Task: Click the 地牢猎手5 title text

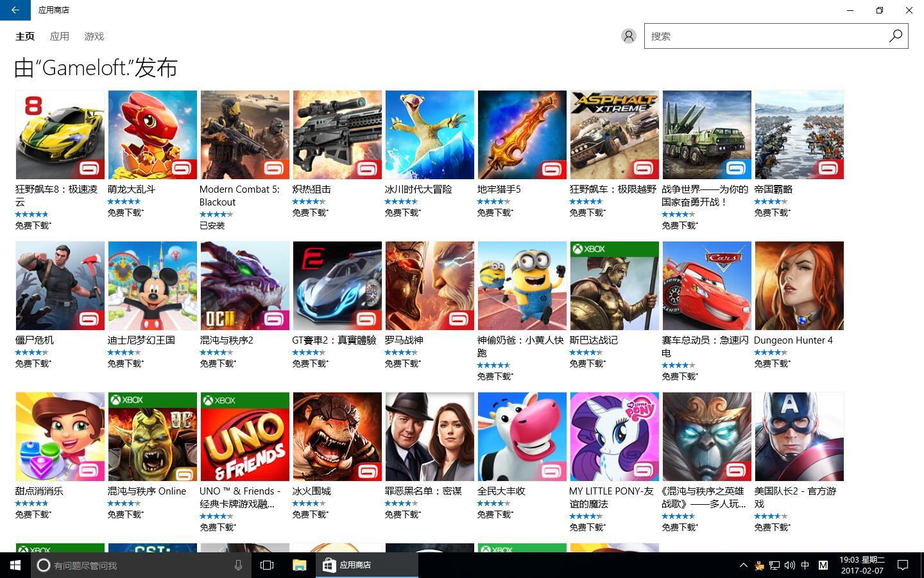Action: pyautogui.click(x=499, y=189)
